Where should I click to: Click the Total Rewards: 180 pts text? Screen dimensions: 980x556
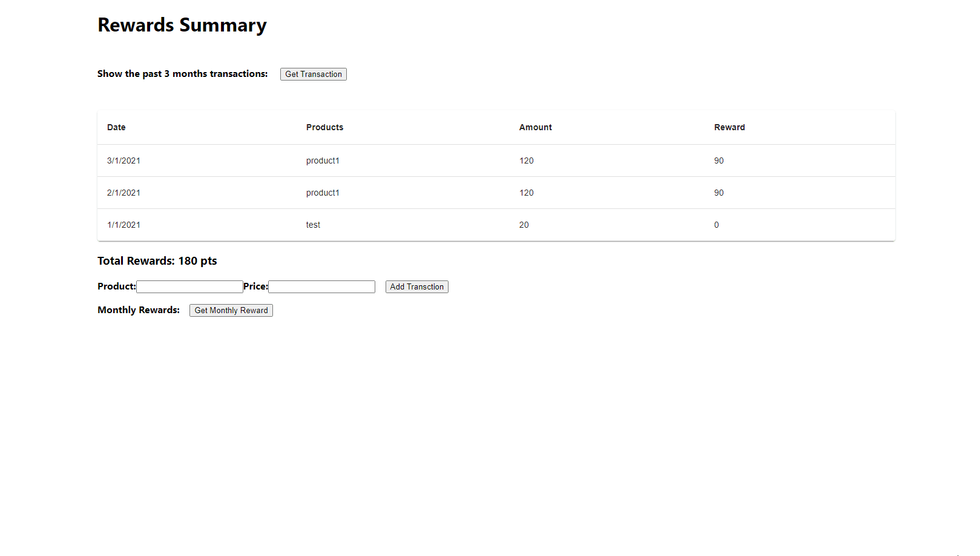(157, 261)
